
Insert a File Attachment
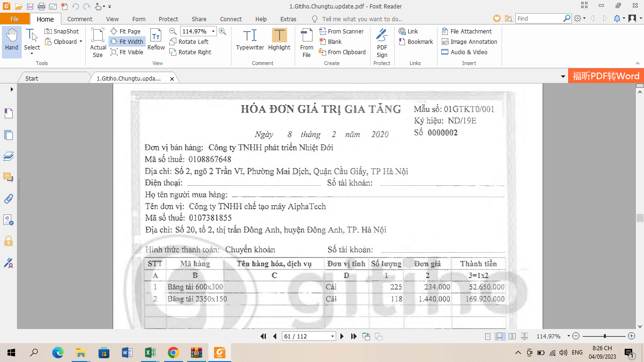click(x=467, y=31)
